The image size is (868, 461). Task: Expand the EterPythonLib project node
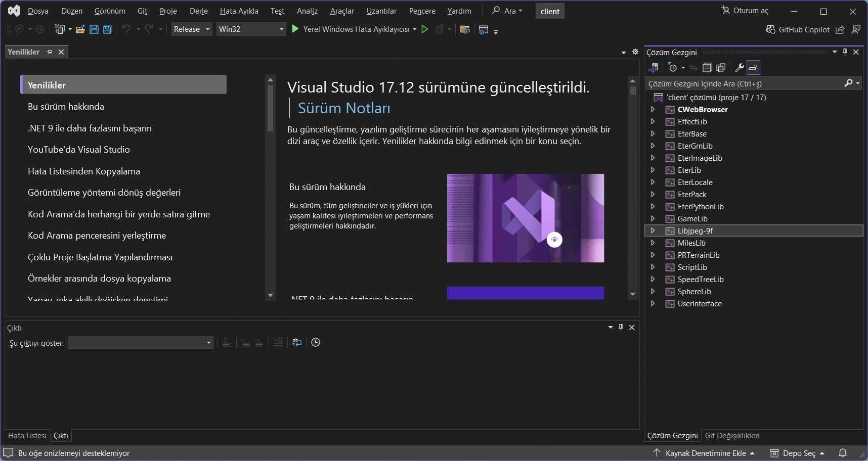[653, 206]
